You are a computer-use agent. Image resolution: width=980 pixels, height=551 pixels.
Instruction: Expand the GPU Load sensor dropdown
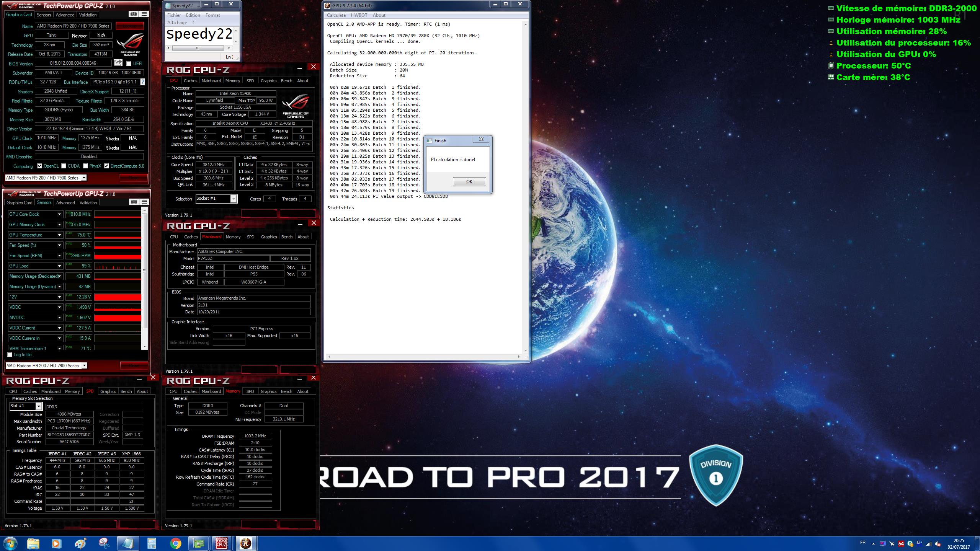click(59, 266)
